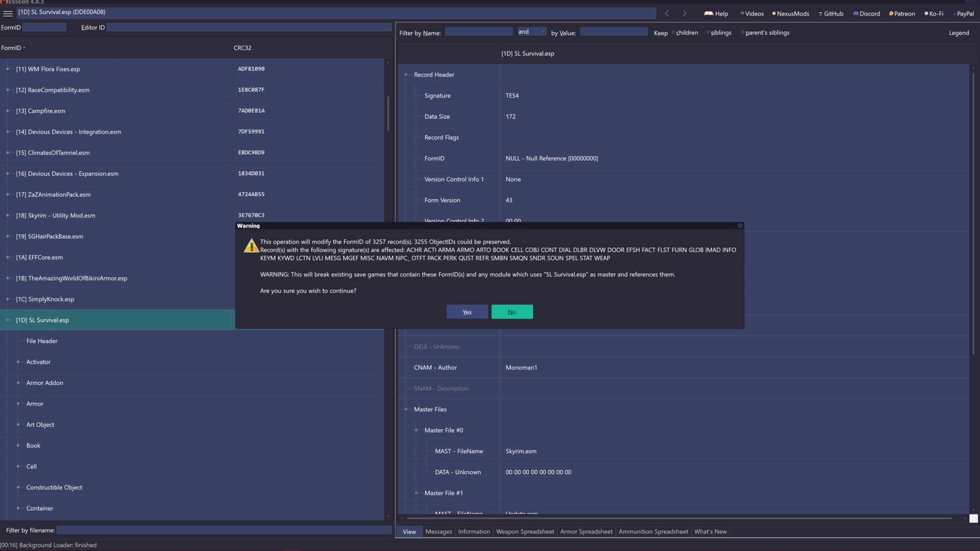Collapse the Record Header section
Viewport: 980px width, 551px height.
pos(406,74)
